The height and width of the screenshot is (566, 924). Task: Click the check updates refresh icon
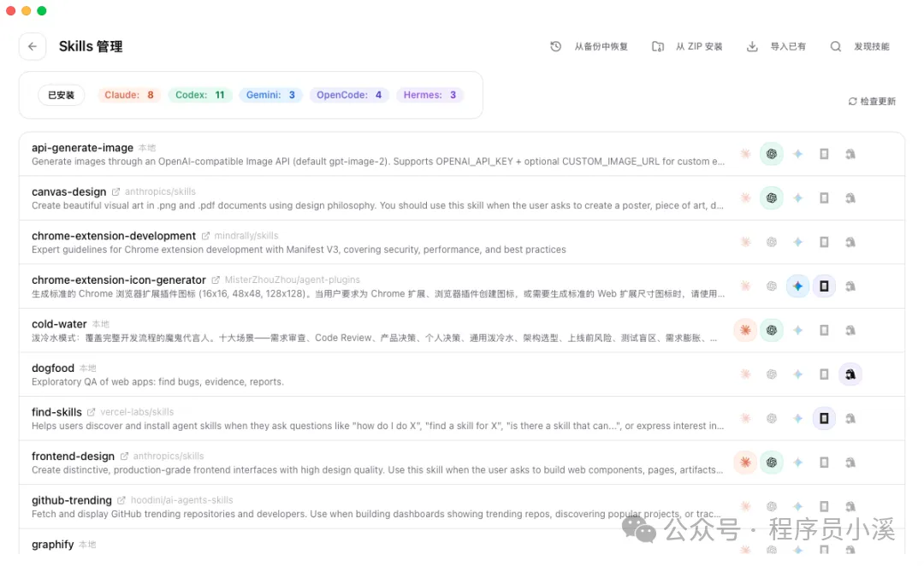pyautogui.click(x=853, y=101)
